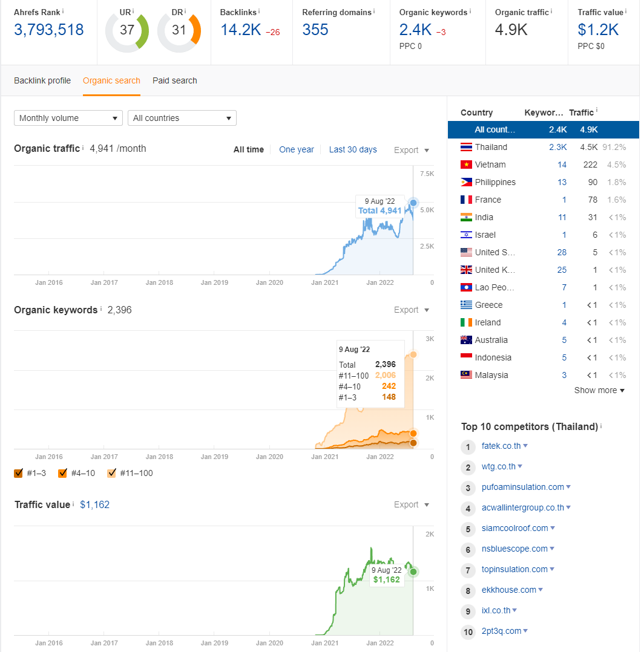The image size is (644, 652).
Task: Click the Vietnam flag icon
Action: tap(466, 165)
